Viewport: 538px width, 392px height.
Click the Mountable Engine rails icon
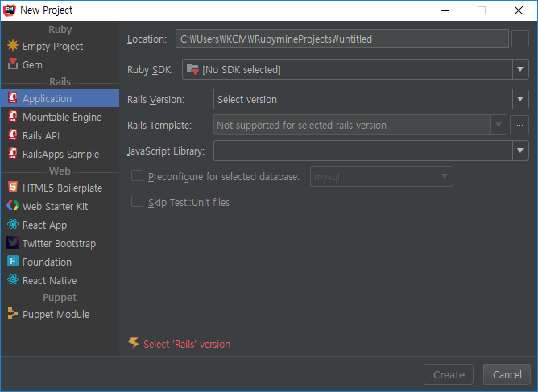pos(13,117)
